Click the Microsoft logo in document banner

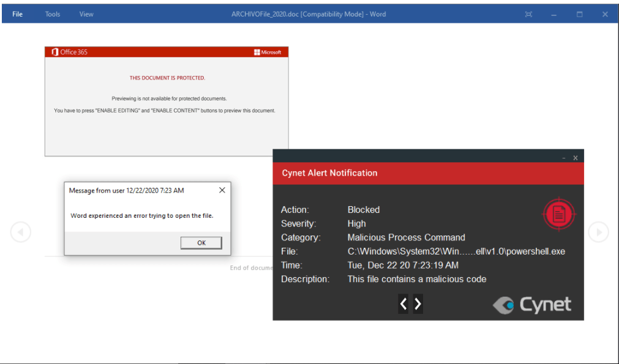coord(268,52)
